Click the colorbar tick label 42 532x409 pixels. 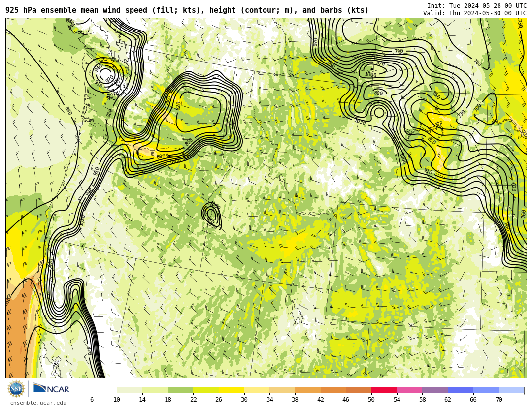320,400
